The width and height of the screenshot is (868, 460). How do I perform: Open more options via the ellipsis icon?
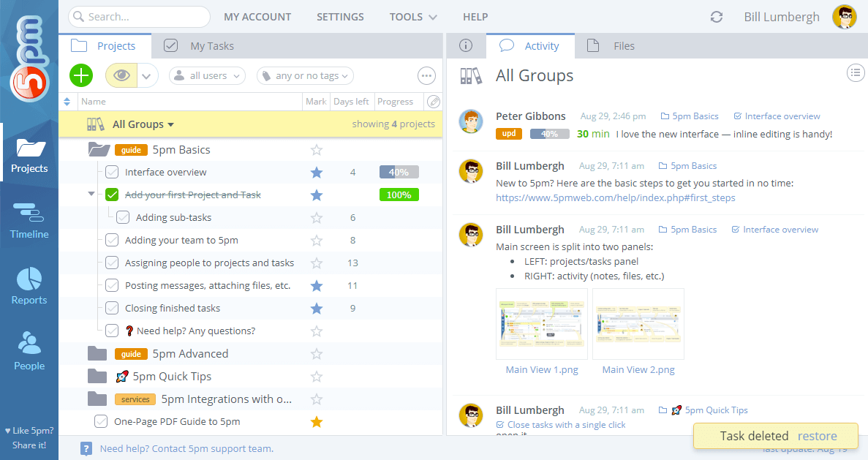pyautogui.click(x=426, y=75)
